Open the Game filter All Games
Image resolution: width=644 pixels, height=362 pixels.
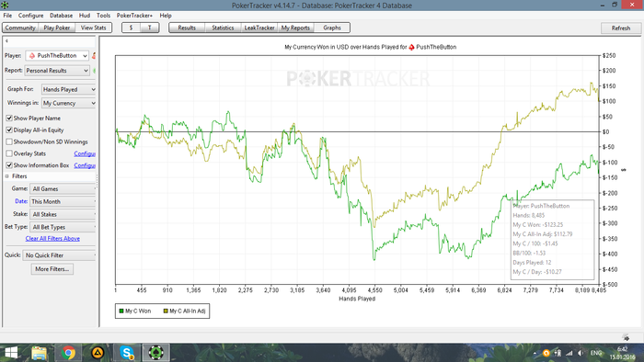(x=63, y=189)
